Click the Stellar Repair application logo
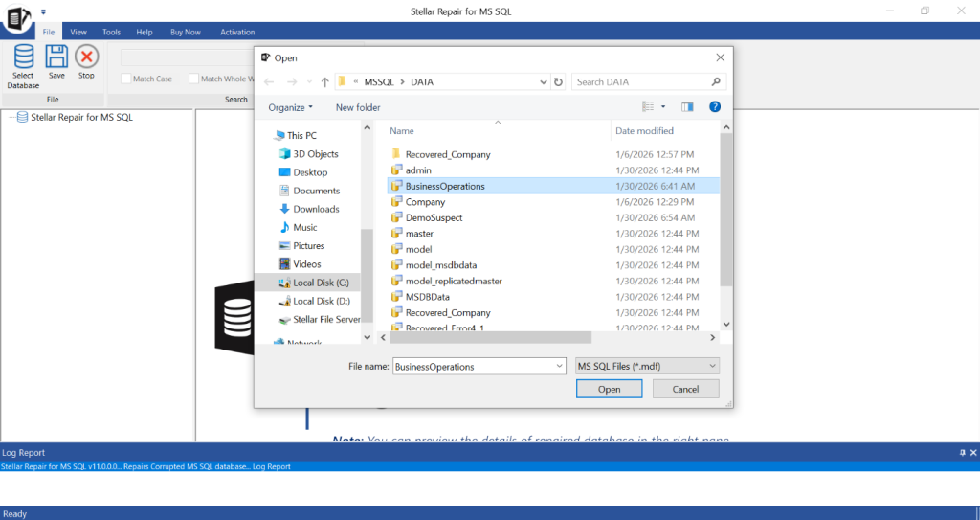 [17, 17]
